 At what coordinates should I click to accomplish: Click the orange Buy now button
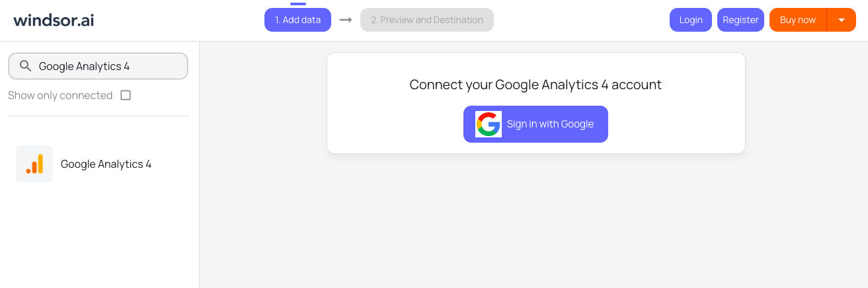[798, 20]
